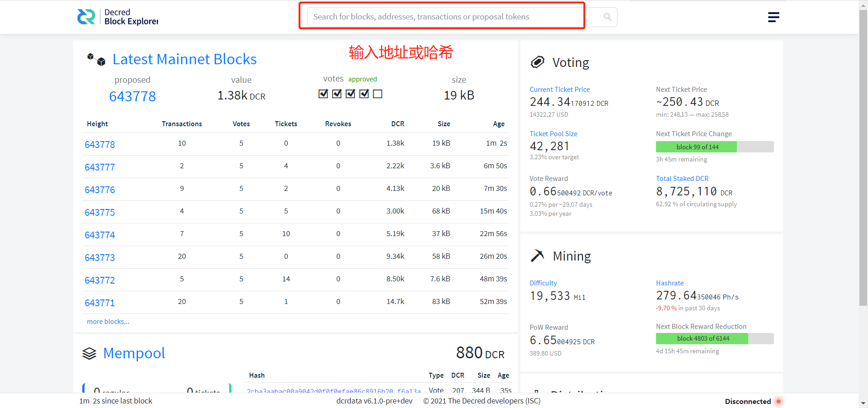This screenshot has height=408, width=868.
Task: Open the Difficulty chart link
Action: click(x=543, y=283)
